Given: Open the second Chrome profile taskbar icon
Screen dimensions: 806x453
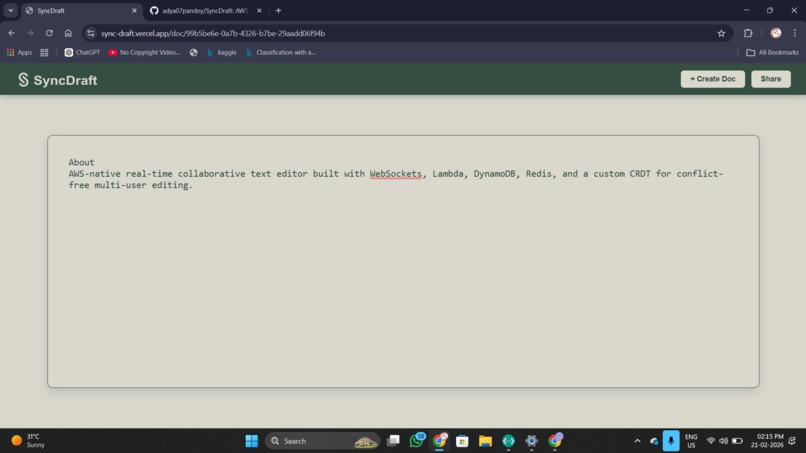Looking at the screenshot, I should tap(555, 441).
